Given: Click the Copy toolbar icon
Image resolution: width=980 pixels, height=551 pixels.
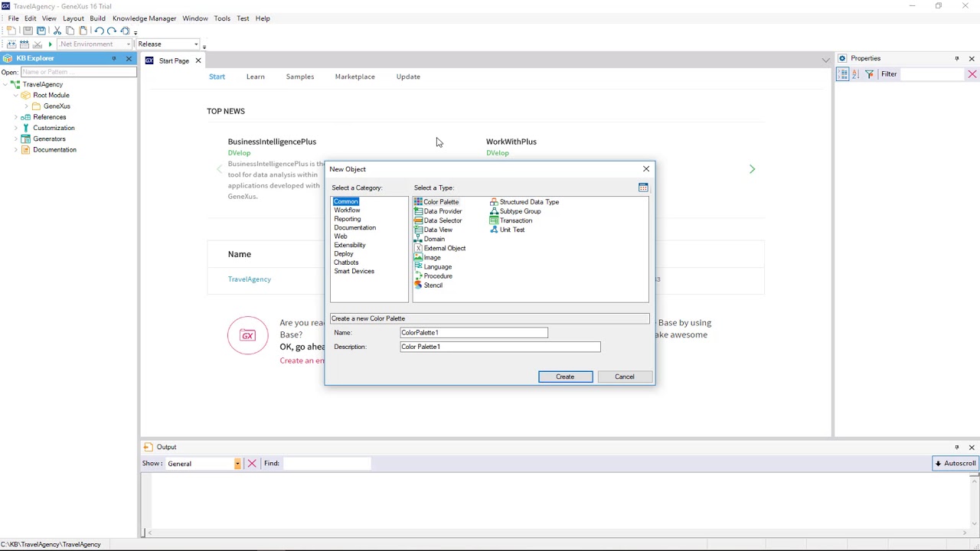Looking at the screenshot, I should pos(70,31).
